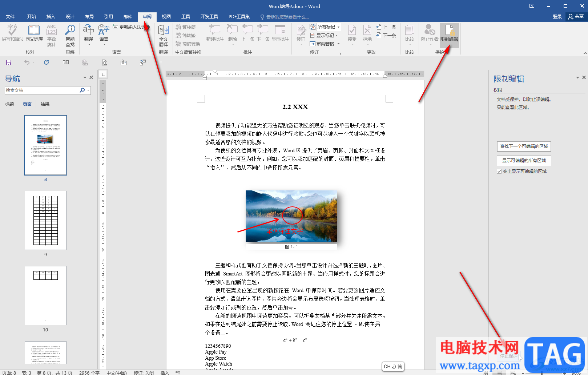
Task: Save document via quick access toolbar
Action: (x=9, y=62)
